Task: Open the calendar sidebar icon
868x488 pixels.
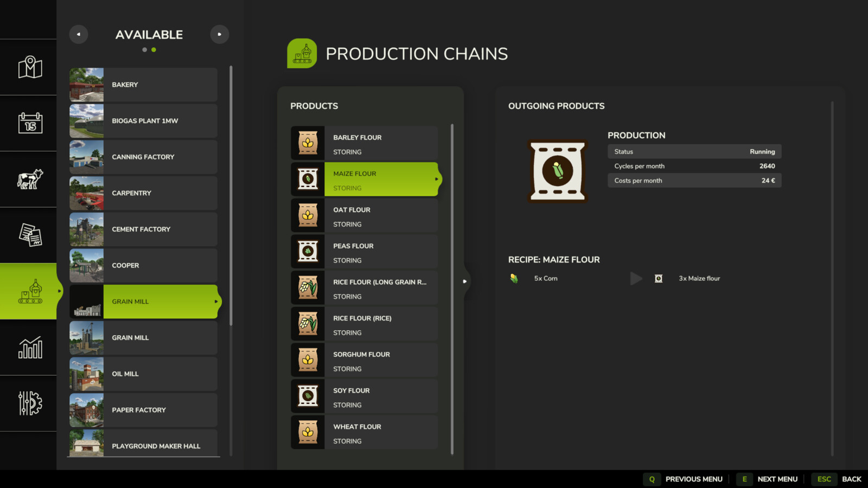Action: (x=30, y=123)
